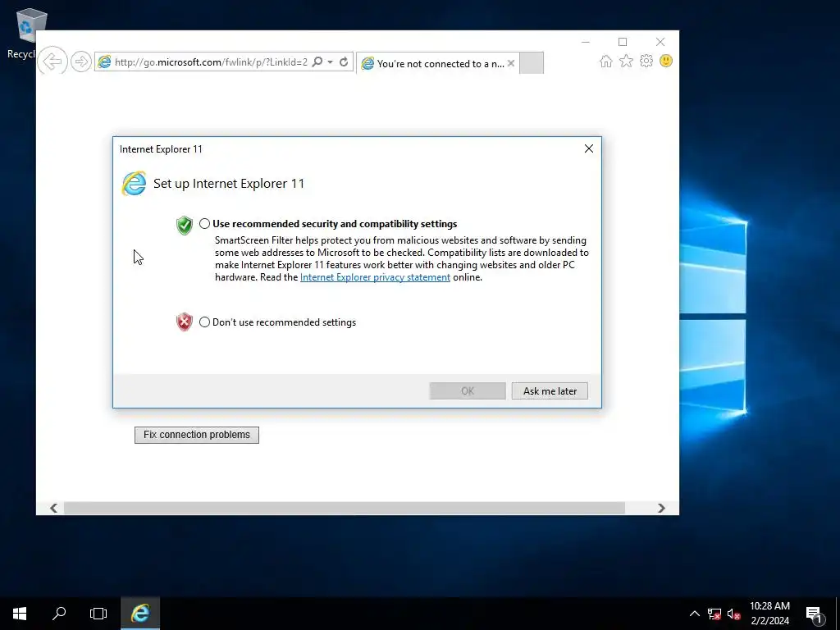Open the address bar autocomplete dropdown arrow

pyautogui.click(x=331, y=62)
